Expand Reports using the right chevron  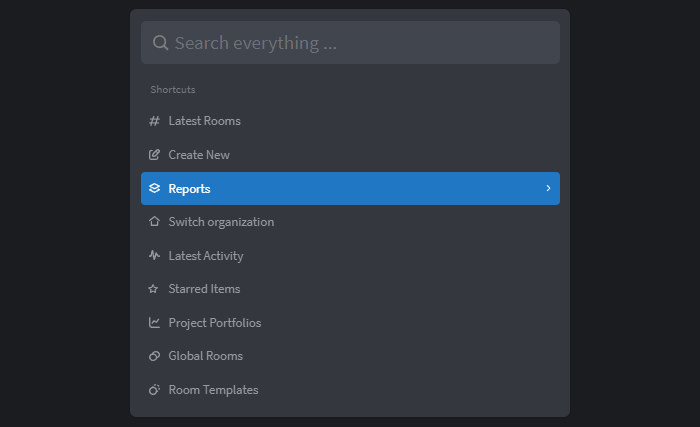pyautogui.click(x=548, y=188)
